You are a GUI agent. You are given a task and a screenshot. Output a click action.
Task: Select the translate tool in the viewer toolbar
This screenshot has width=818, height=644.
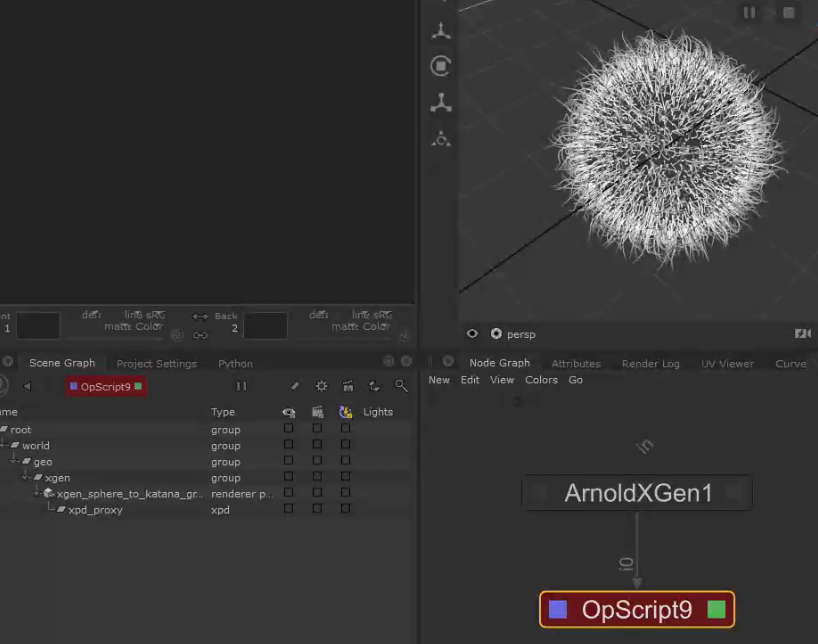(440, 30)
